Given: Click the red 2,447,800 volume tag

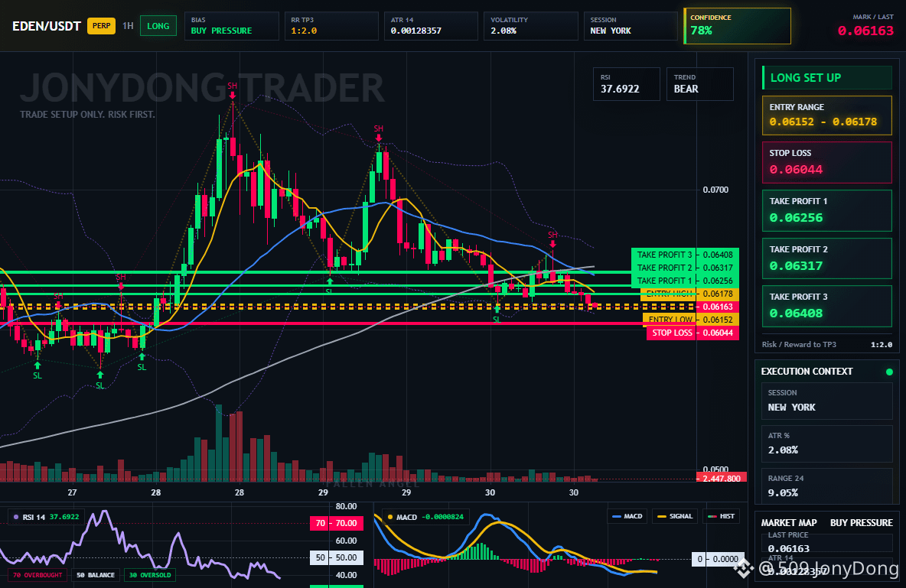Looking at the screenshot, I should click(x=722, y=478).
